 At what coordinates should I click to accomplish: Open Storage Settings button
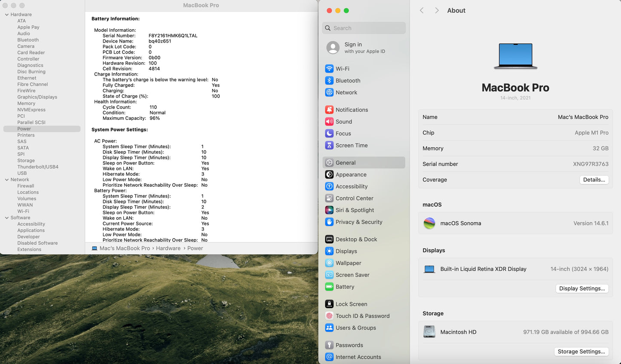pyautogui.click(x=581, y=352)
